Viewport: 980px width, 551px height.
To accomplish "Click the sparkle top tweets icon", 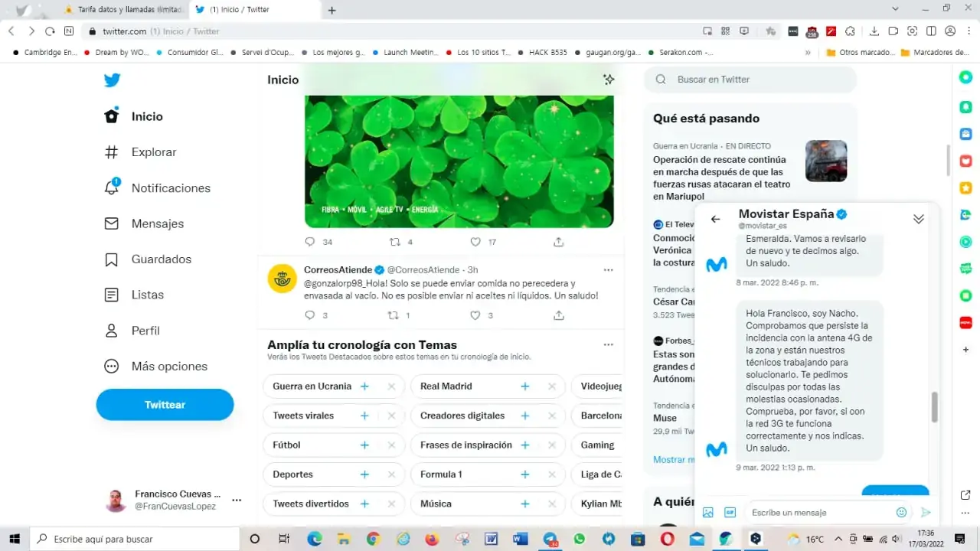I will (x=609, y=80).
